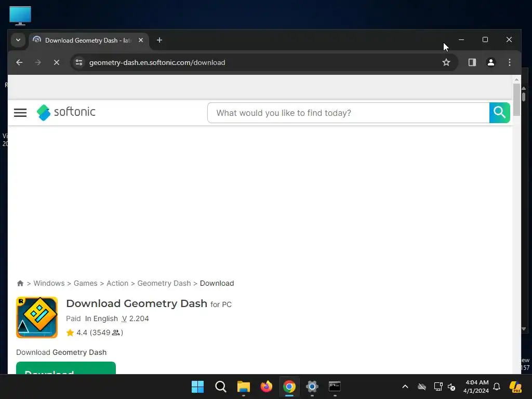
Task: Click the 'Download Geometry Dash for PC' heading
Action: pyautogui.click(x=149, y=303)
